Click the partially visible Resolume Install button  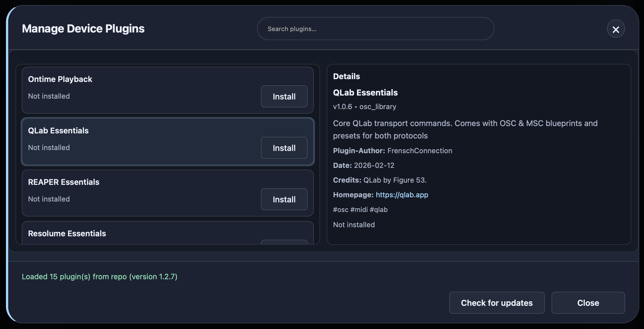(x=284, y=242)
